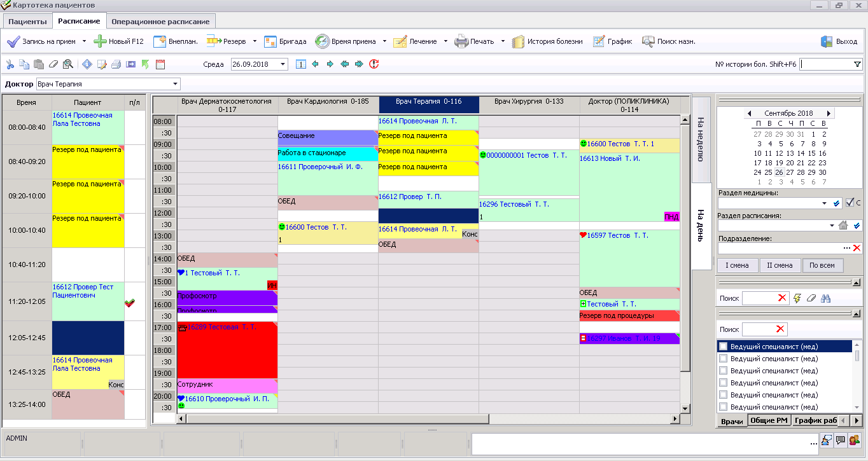Click the binoculars search icon
868x461 pixels.
click(x=826, y=298)
